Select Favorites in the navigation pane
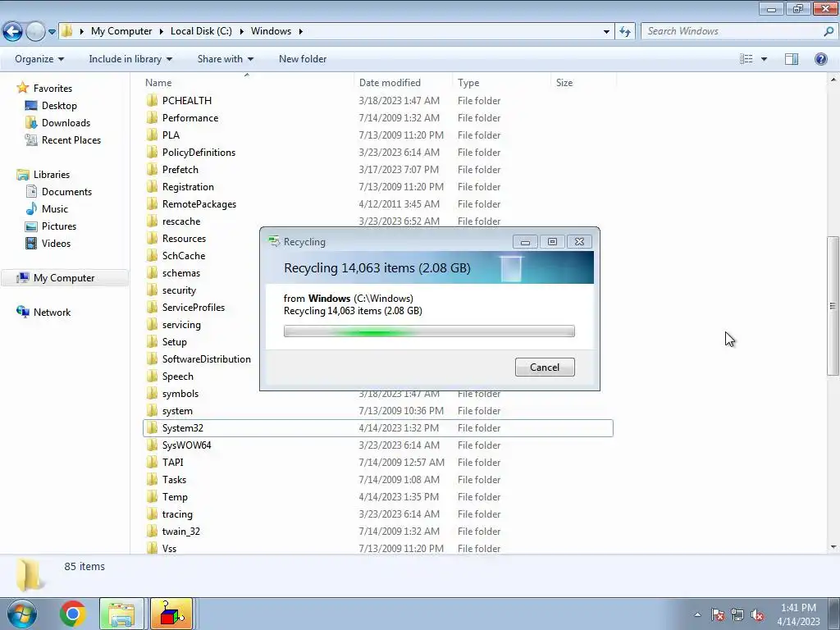 pos(52,89)
